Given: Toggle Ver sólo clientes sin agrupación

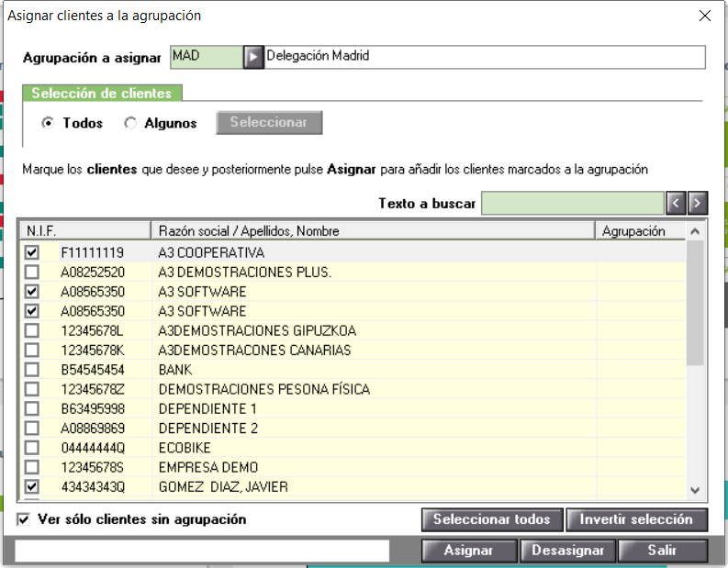Looking at the screenshot, I should tap(24, 519).
